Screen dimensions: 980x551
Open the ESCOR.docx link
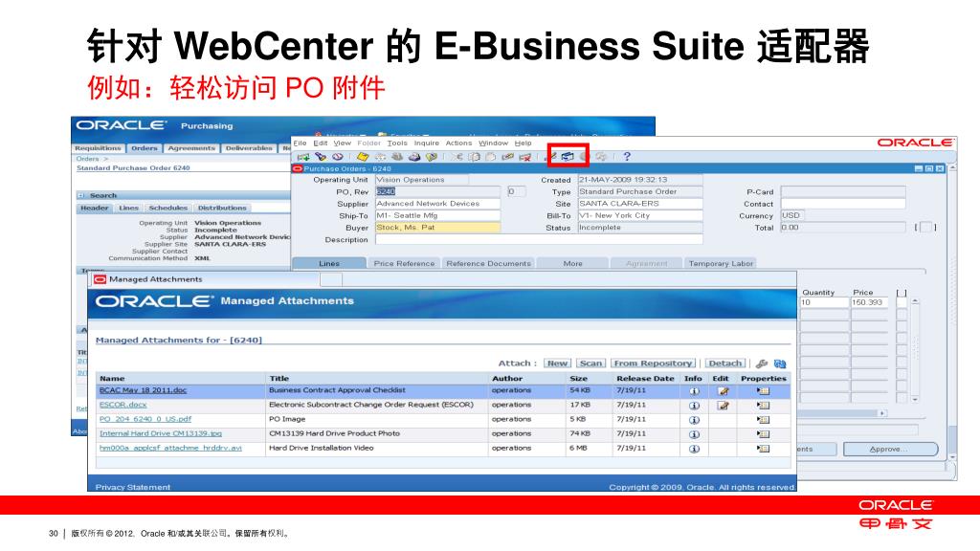tap(123, 405)
